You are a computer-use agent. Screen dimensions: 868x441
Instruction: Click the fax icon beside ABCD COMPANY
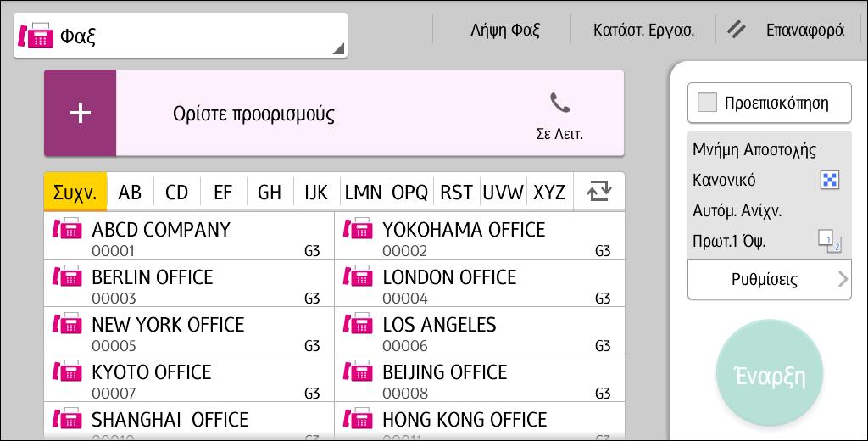click(67, 229)
